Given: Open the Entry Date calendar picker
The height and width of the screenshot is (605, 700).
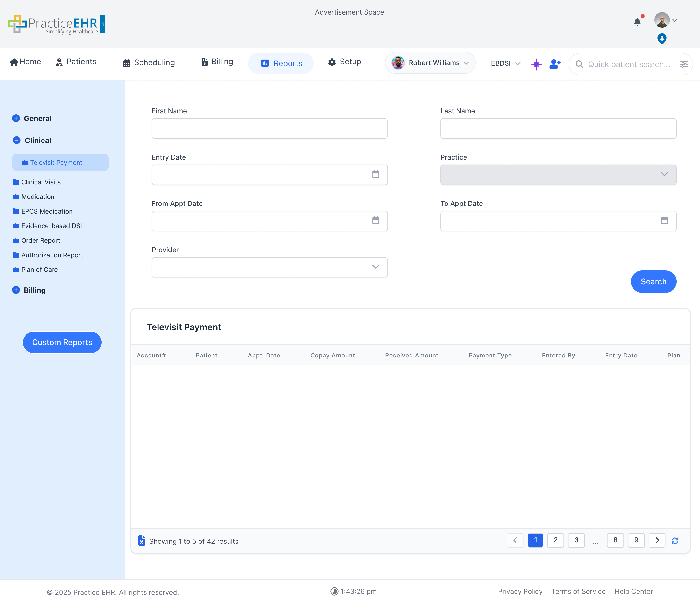Looking at the screenshot, I should [x=375, y=174].
